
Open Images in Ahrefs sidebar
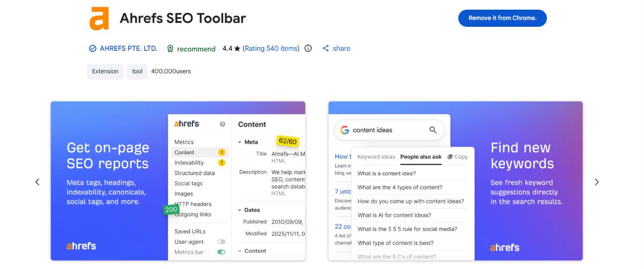[x=183, y=194]
